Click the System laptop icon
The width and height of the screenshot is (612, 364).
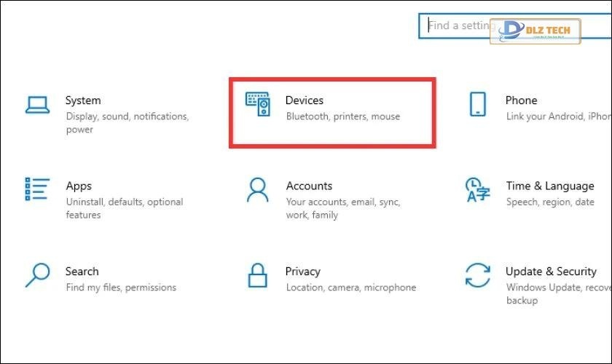[x=37, y=105]
